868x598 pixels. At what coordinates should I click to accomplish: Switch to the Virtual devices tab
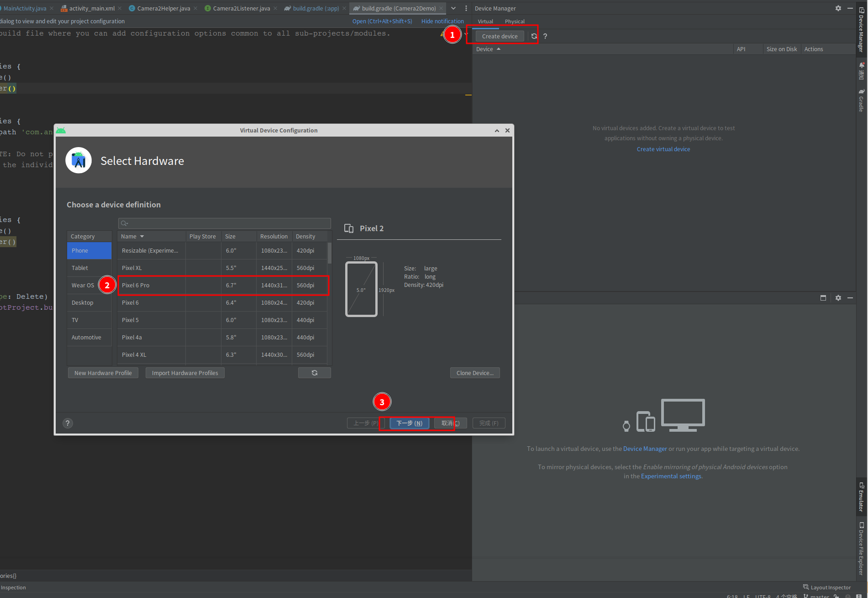[485, 21]
